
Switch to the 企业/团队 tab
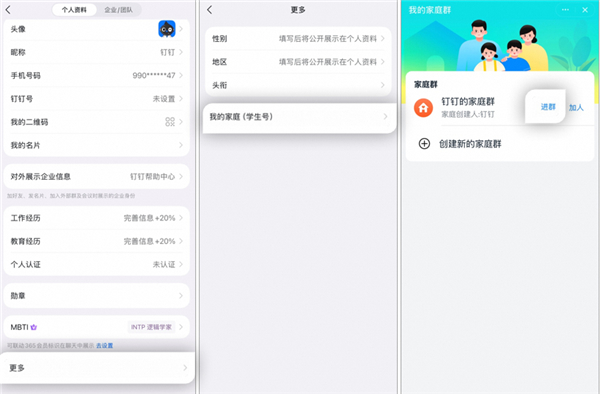tap(119, 10)
